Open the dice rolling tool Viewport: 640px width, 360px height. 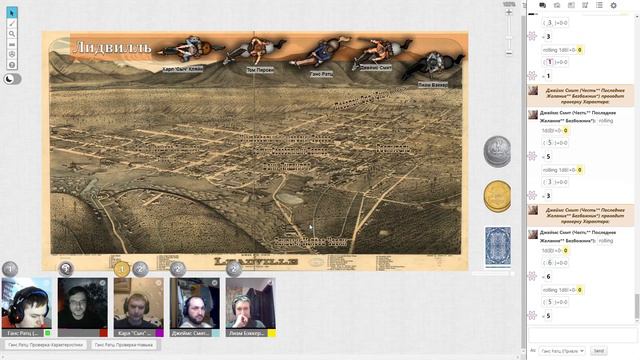(12, 54)
